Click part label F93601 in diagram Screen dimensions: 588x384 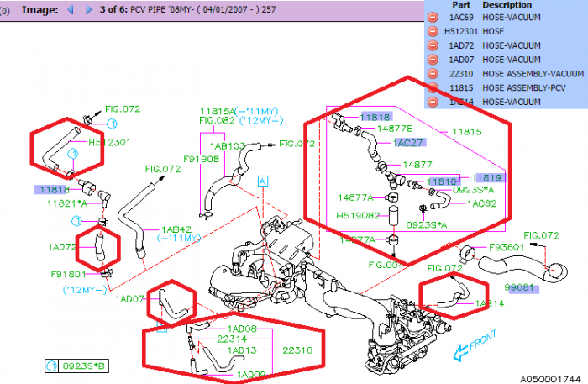[507, 247]
